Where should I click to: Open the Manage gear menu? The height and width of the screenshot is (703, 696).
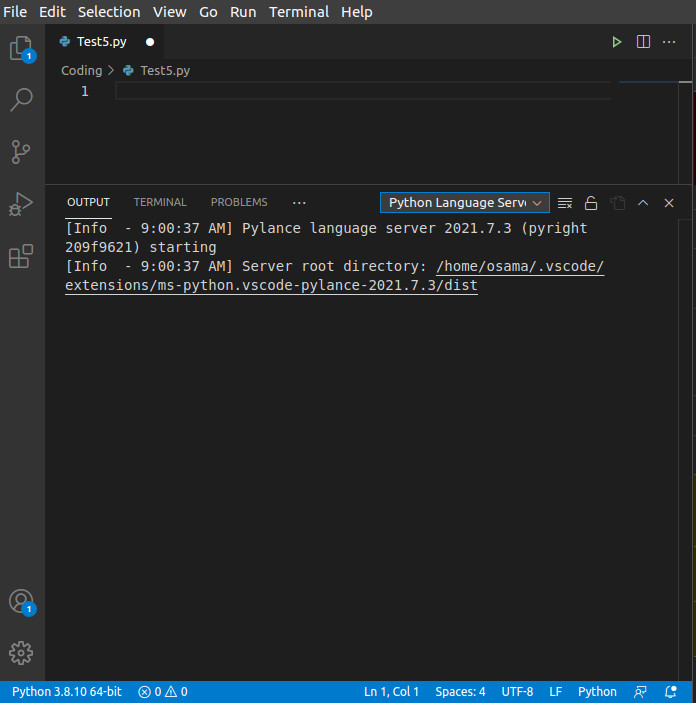click(x=21, y=653)
